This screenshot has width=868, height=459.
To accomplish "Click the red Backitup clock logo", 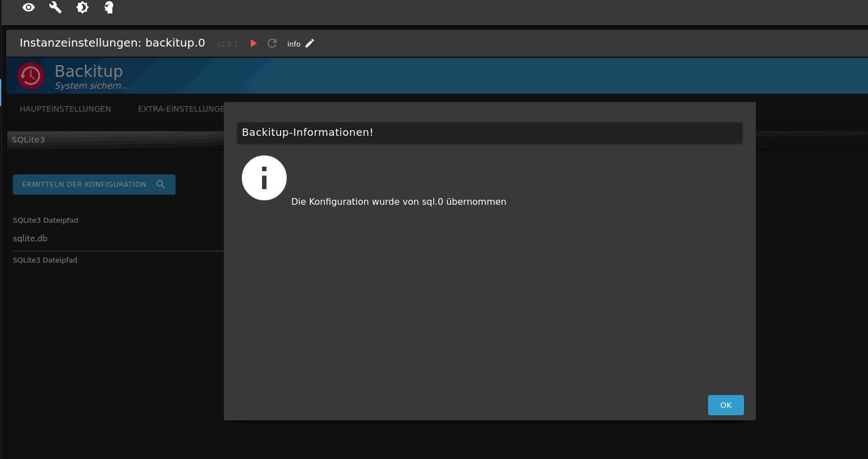I will pos(31,76).
